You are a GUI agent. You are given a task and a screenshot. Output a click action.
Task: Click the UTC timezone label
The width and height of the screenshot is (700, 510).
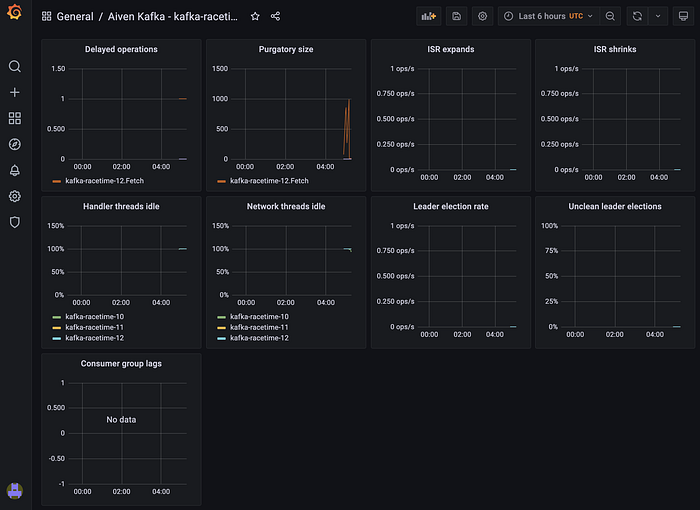[576, 17]
